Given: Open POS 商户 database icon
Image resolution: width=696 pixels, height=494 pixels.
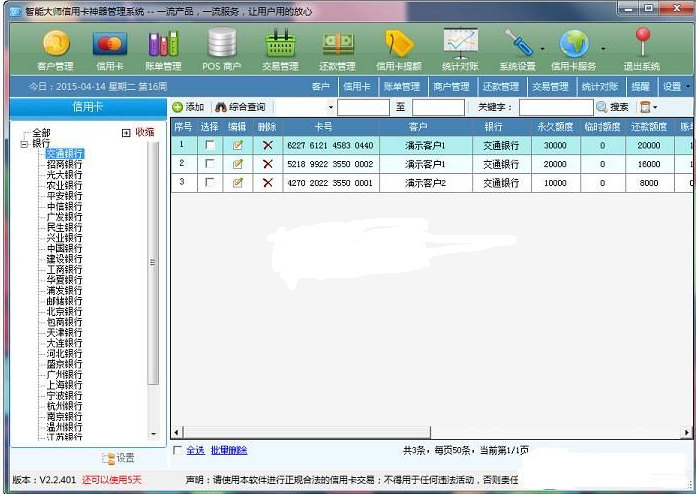Looking at the screenshot, I should click(222, 43).
